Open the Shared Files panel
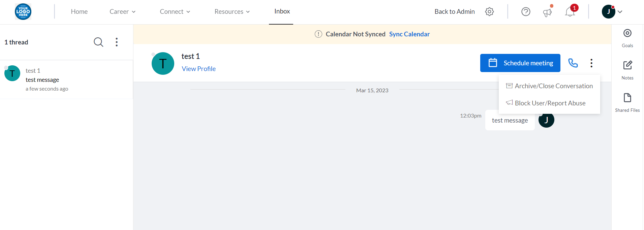 [627, 103]
